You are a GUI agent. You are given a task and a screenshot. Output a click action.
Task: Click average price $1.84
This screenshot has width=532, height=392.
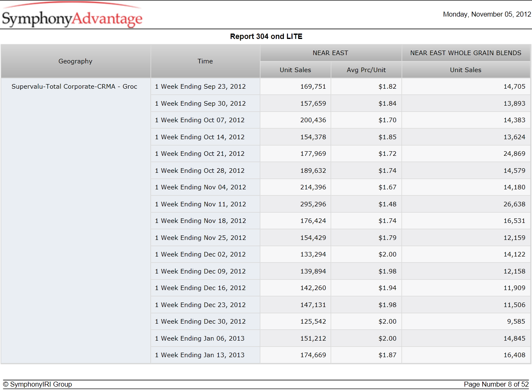click(387, 104)
